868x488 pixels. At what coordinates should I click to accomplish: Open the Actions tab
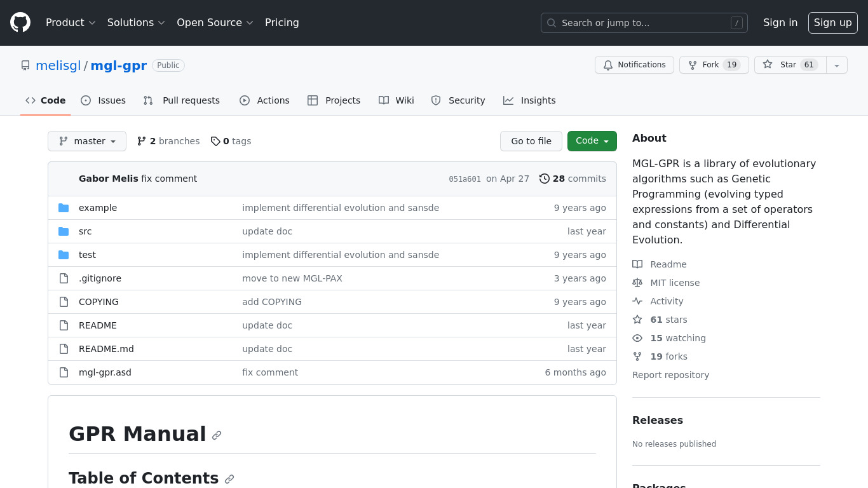[264, 100]
